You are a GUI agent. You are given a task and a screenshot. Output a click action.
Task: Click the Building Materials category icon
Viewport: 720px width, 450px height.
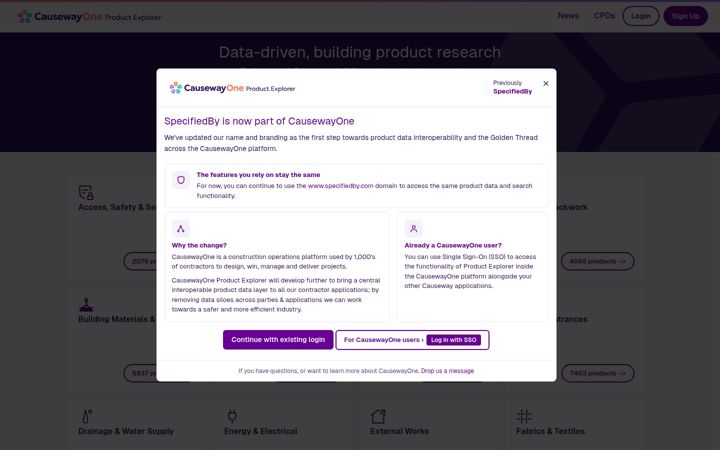coord(86,304)
